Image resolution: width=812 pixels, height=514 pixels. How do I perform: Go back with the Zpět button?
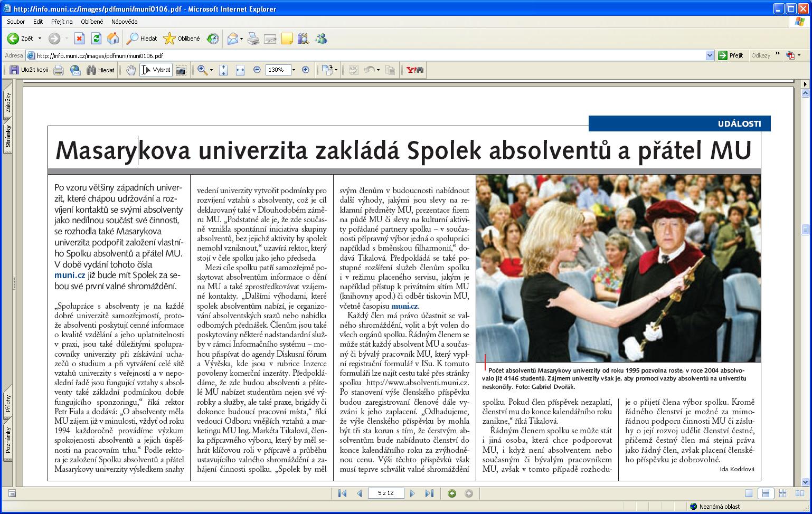click(x=20, y=39)
